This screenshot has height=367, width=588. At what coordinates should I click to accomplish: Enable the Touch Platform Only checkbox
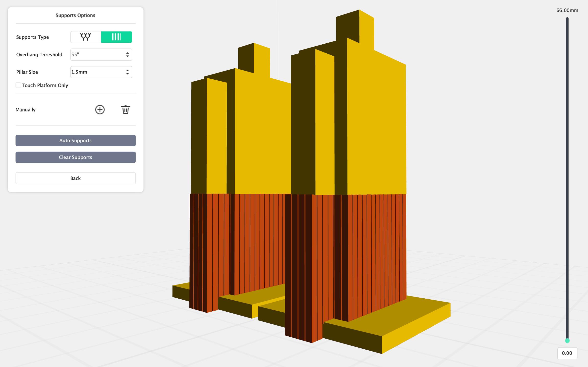[18, 85]
